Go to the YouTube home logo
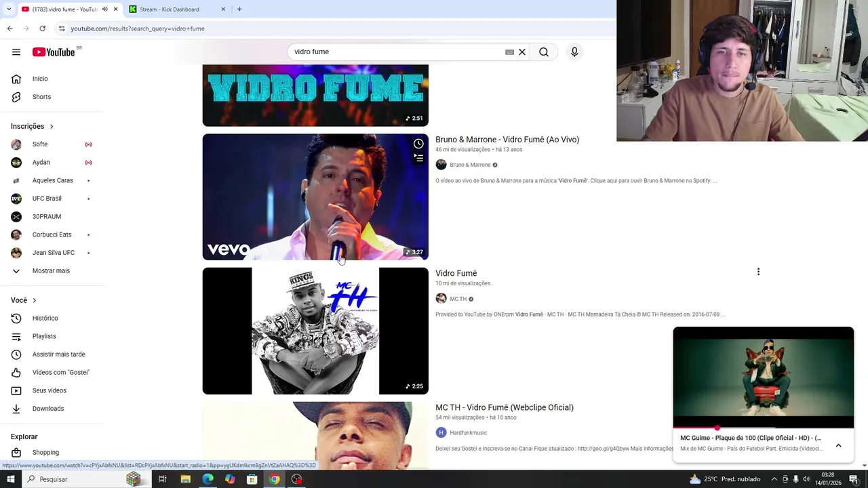The width and height of the screenshot is (868, 488). click(x=54, y=52)
